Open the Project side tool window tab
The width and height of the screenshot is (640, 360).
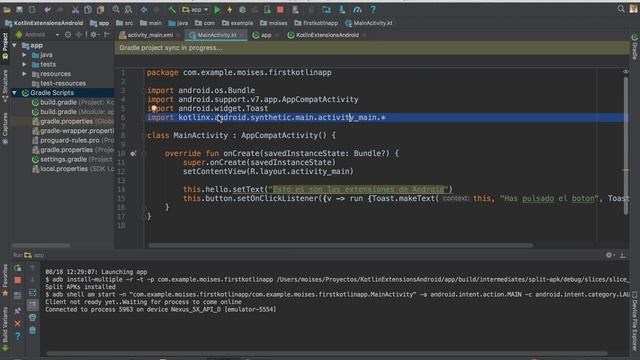click(5, 46)
